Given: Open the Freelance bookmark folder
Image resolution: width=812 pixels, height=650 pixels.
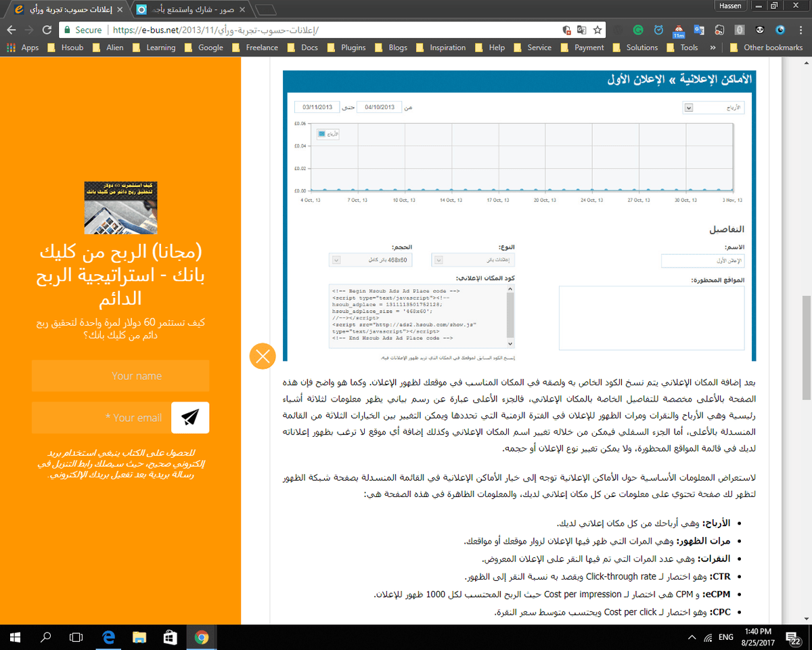Looking at the screenshot, I should (254, 47).
